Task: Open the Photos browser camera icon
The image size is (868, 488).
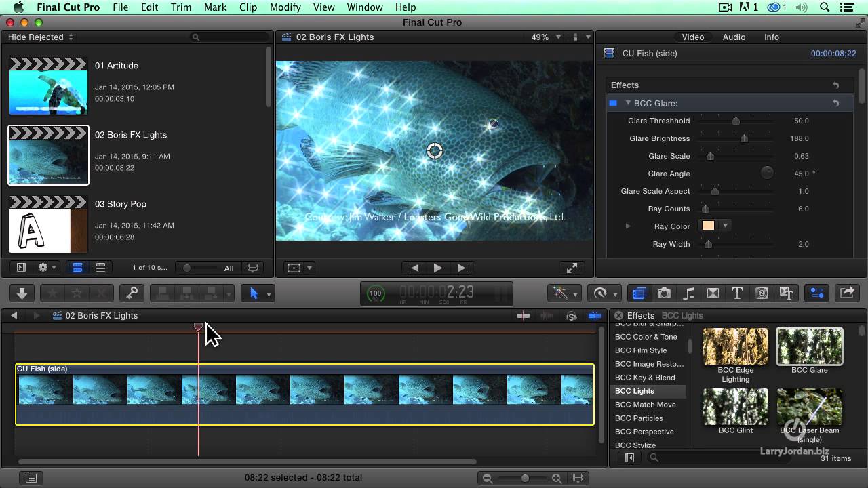Action: tap(664, 293)
